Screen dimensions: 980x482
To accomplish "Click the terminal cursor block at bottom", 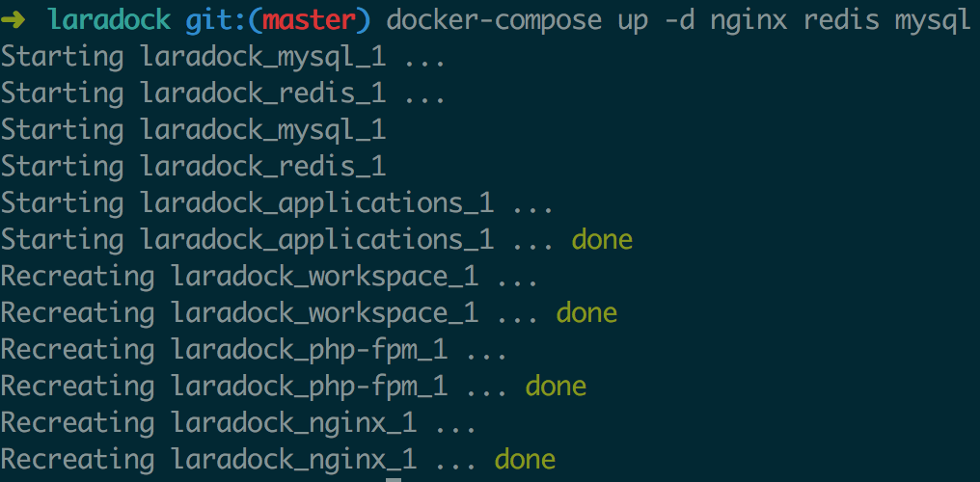I will coord(394,480).
